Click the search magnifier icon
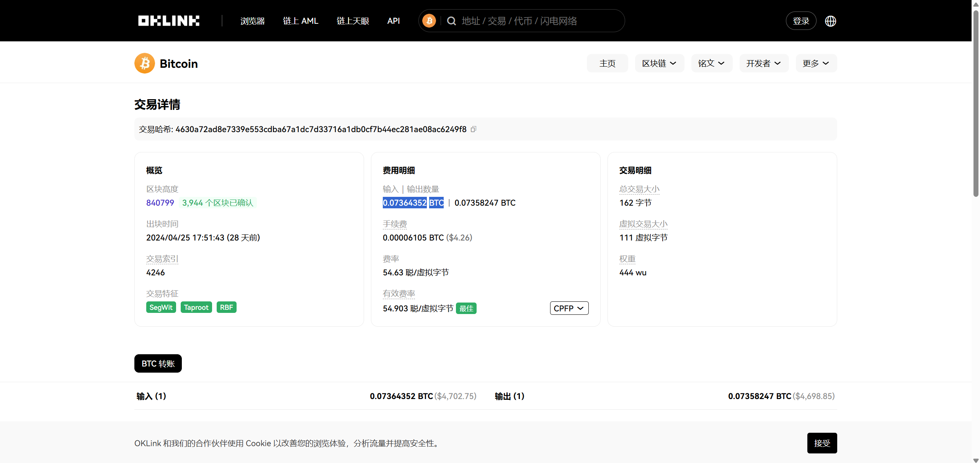This screenshot has width=980, height=463. (x=451, y=21)
